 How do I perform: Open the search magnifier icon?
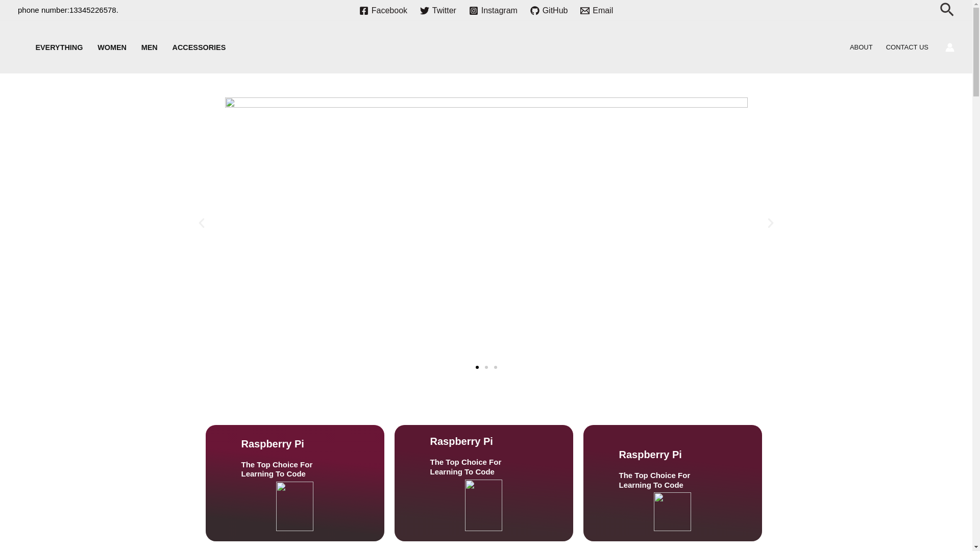click(947, 10)
